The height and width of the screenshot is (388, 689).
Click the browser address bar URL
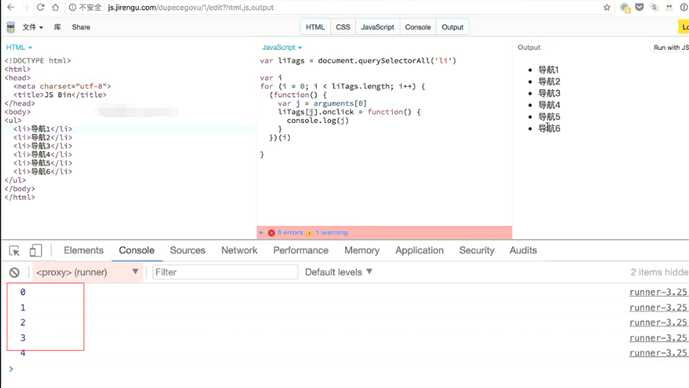point(191,7)
